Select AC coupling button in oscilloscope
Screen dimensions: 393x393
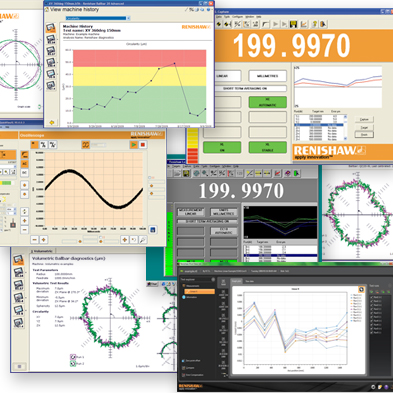[x=24, y=164]
